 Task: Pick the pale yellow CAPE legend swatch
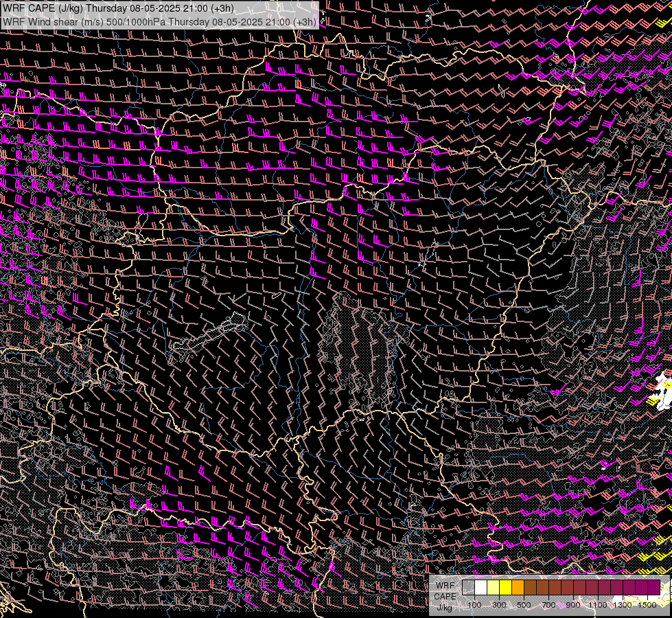pos(493,588)
